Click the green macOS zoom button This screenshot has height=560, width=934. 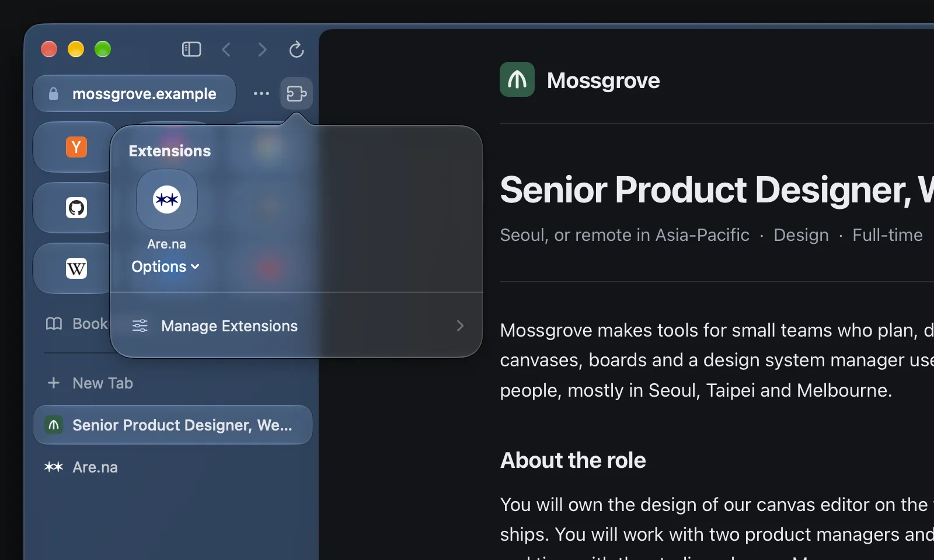pyautogui.click(x=103, y=50)
